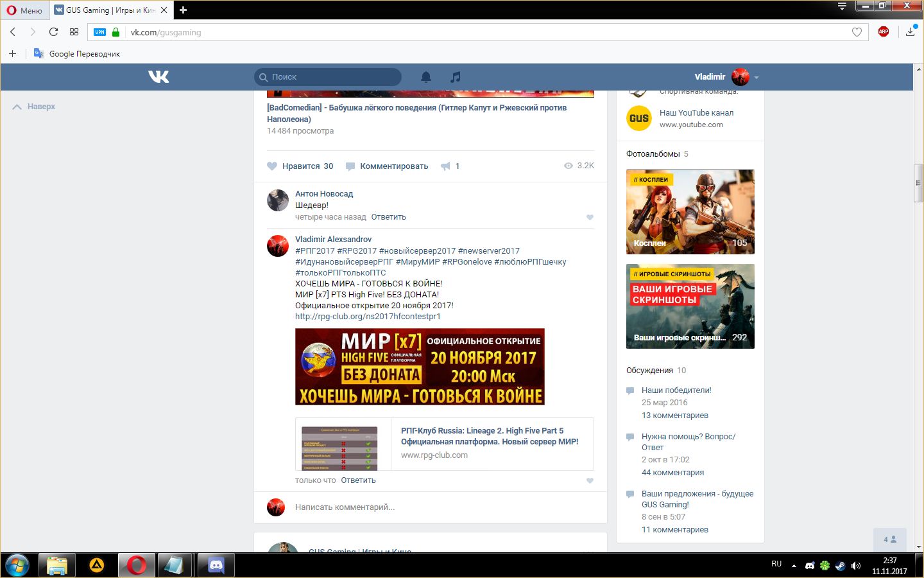The image size is (924, 578).
Task: Expand the Vladimir profile menu
Action: point(726,76)
